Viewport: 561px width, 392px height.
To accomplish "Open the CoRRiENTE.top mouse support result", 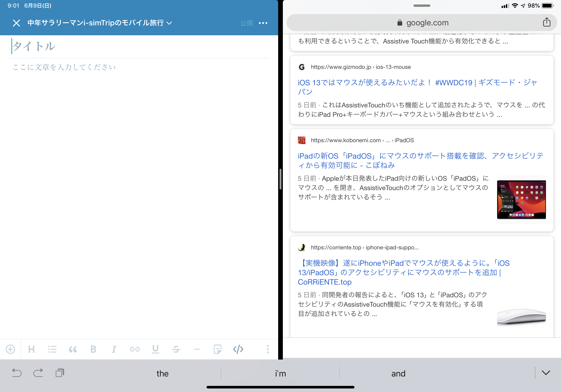I will click(x=404, y=272).
